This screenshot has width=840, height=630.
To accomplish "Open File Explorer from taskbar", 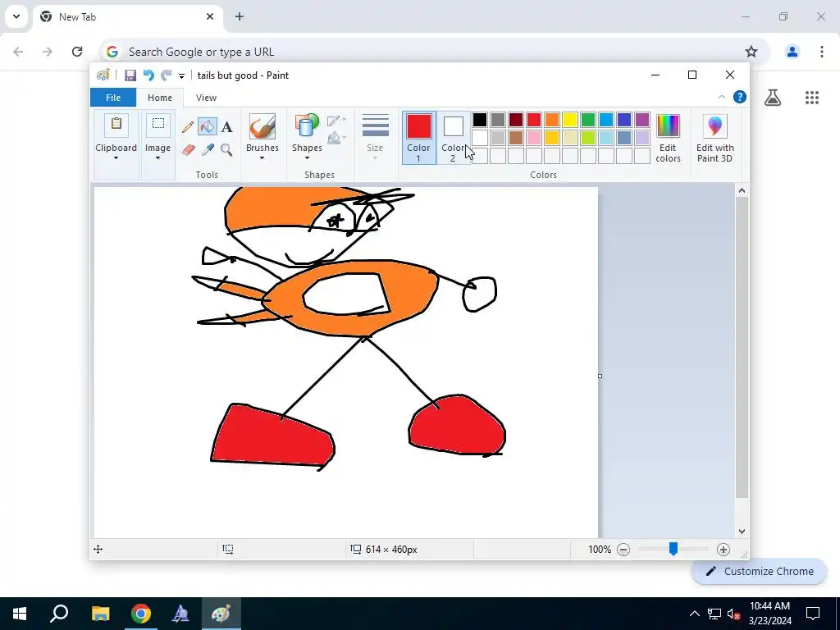I will (100, 614).
